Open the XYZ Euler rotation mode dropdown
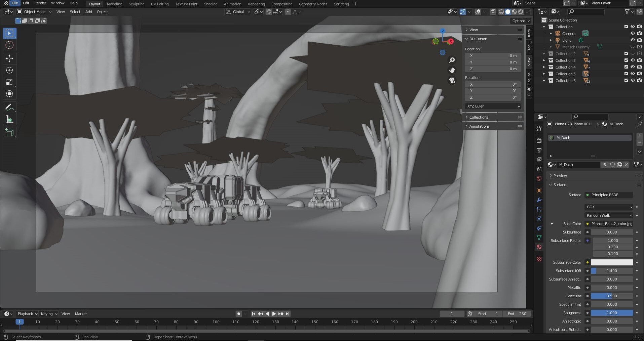 tap(493, 106)
